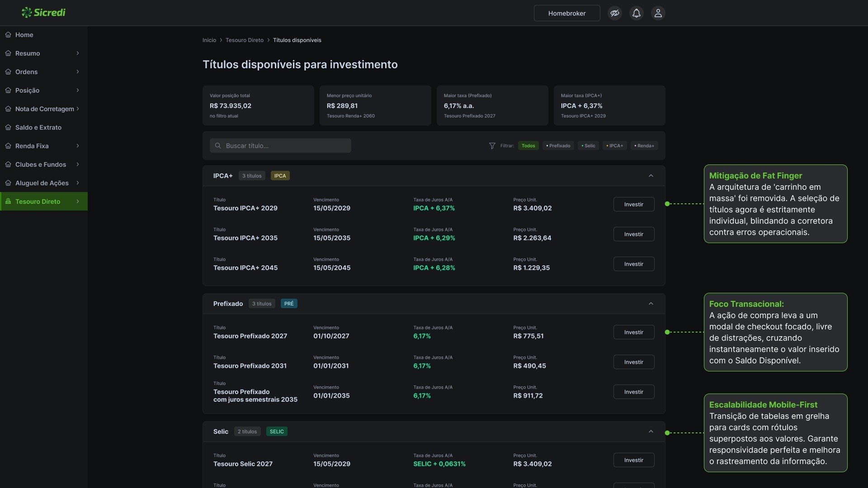Image resolution: width=868 pixels, height=488 pixels.
Task: Filter titles by Renda+
Action: tap(644, 146)
